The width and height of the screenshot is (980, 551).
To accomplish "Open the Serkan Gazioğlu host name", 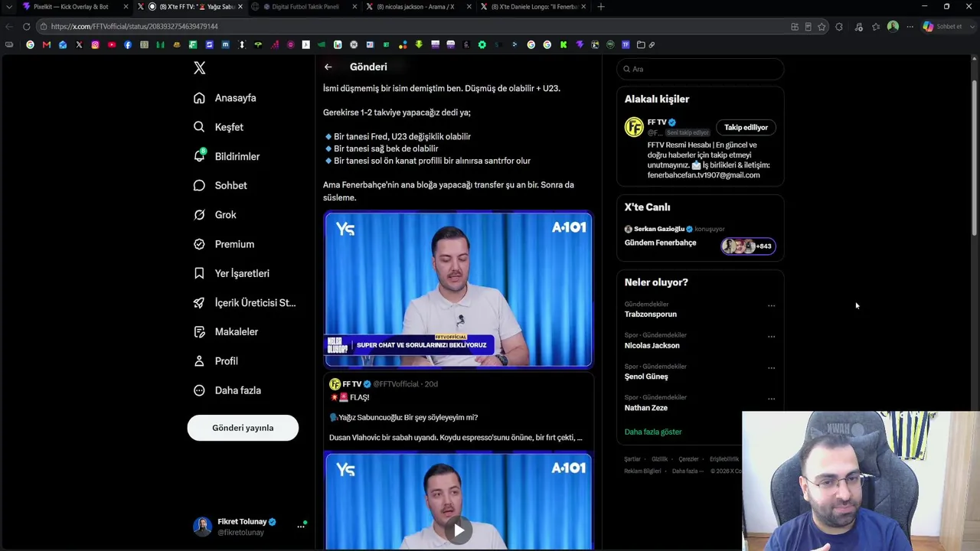I will pyautogui.click(x=658, y=229).
